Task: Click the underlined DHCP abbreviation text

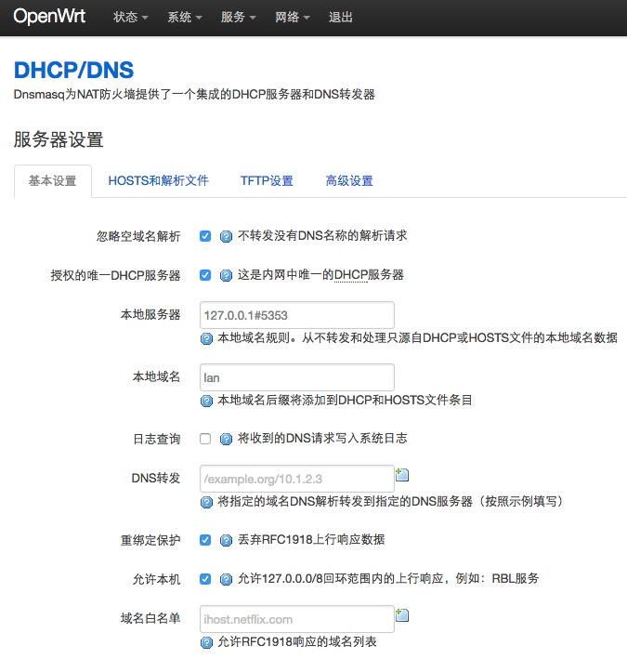Action: (x=350, y=275)
